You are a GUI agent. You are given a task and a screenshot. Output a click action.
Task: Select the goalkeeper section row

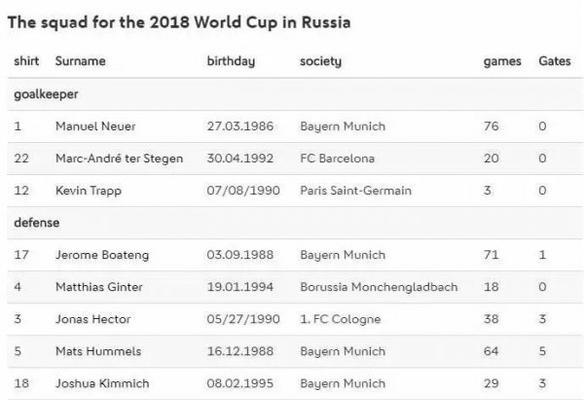click(295, 94)
